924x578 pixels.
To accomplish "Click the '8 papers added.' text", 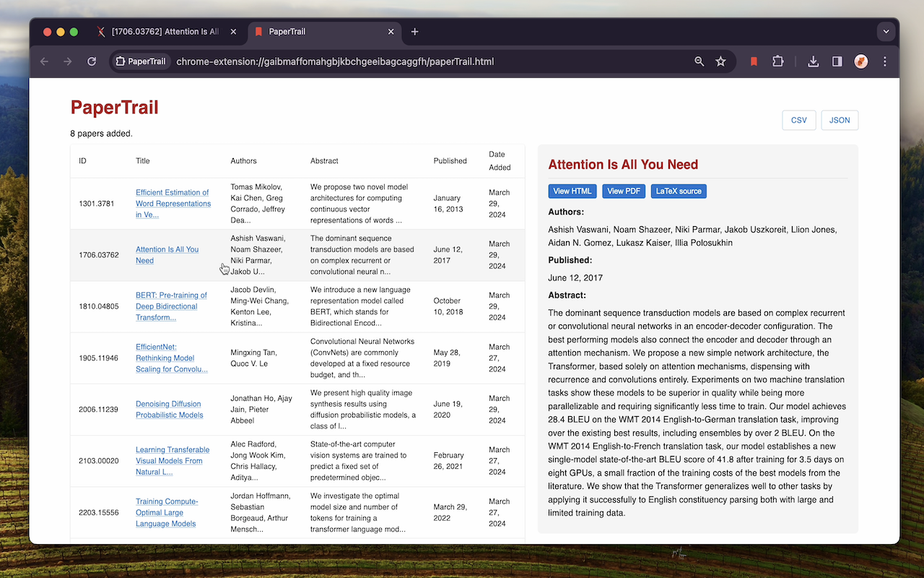I will pos(101,134).
